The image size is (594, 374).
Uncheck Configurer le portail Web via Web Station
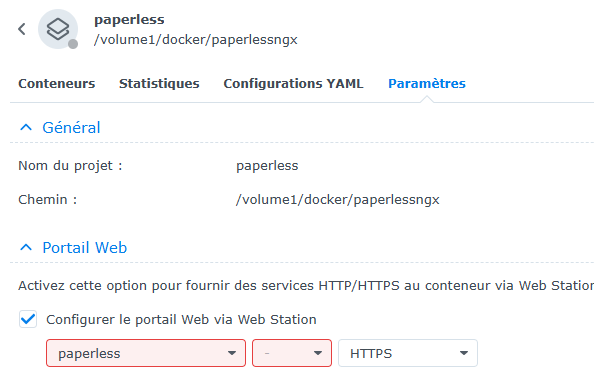click(28, 319)
